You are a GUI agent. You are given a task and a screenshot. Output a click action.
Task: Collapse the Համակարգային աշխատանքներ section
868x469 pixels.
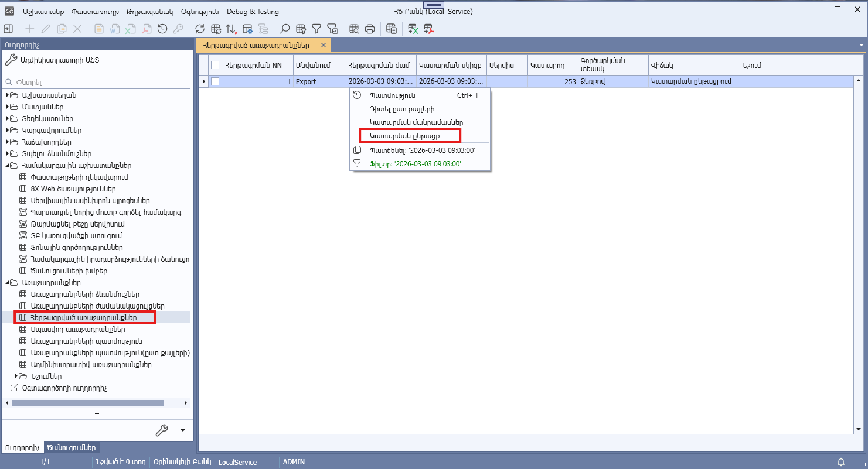pos(6,165)
